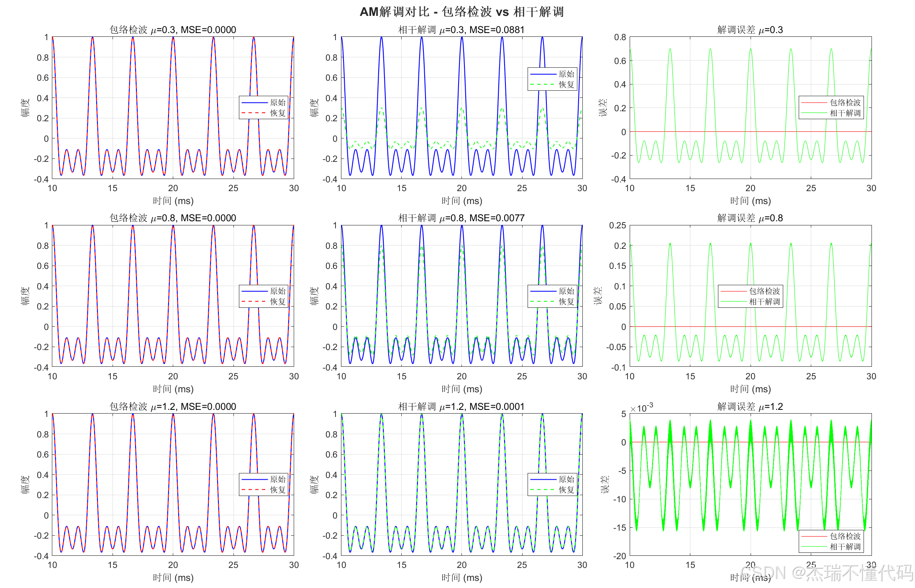Click the title '包络检波 μ=0.3, MSE=0.0000'

click(172, 30)
